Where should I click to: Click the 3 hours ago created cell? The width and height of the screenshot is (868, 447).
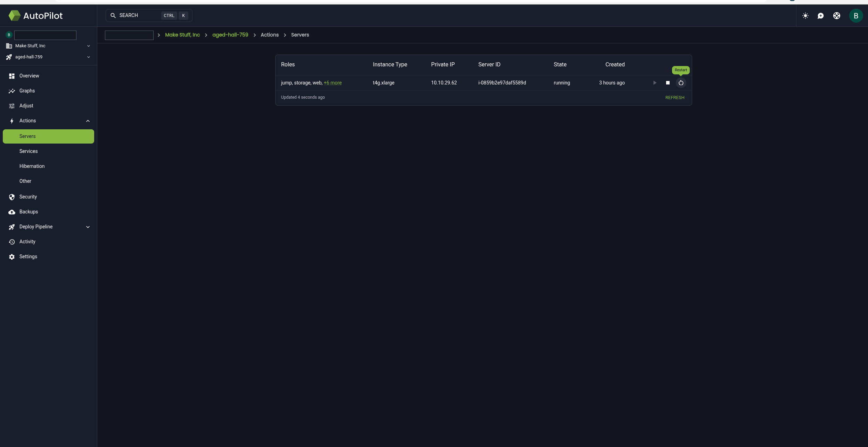[612, 83]
